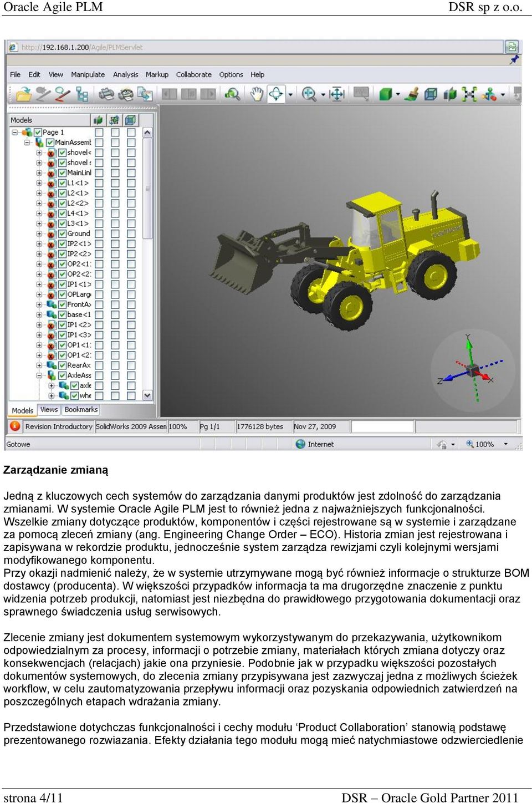Click the Internet globe icon in status bar
Screen dimensions: 532x803
point(300,444)
